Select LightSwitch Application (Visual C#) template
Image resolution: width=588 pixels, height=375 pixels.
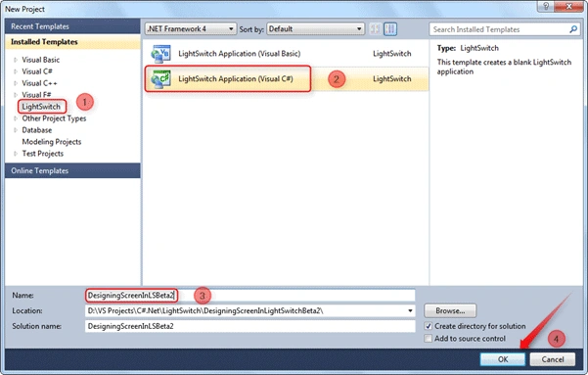286,79
